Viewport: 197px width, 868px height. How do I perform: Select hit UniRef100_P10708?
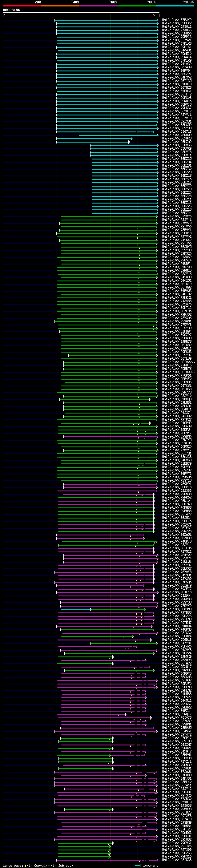click(177, 267)
